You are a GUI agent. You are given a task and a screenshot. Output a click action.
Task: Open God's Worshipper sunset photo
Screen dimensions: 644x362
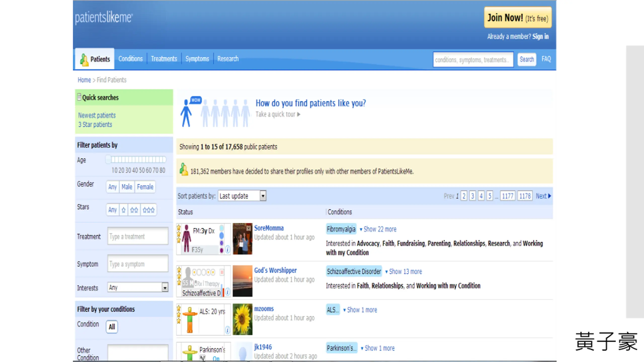click(x=242, y=281)
